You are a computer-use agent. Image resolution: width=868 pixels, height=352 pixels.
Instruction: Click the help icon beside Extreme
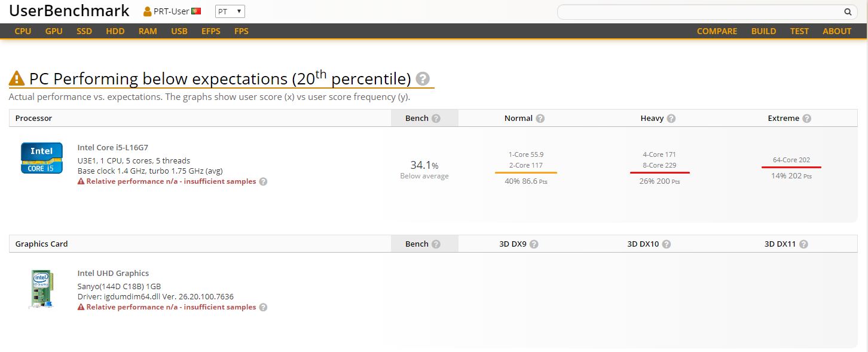click(x=807, y=119)
